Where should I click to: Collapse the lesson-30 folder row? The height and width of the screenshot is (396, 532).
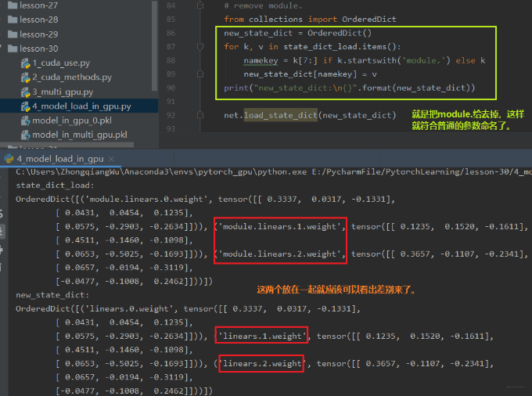pos(33,49)
